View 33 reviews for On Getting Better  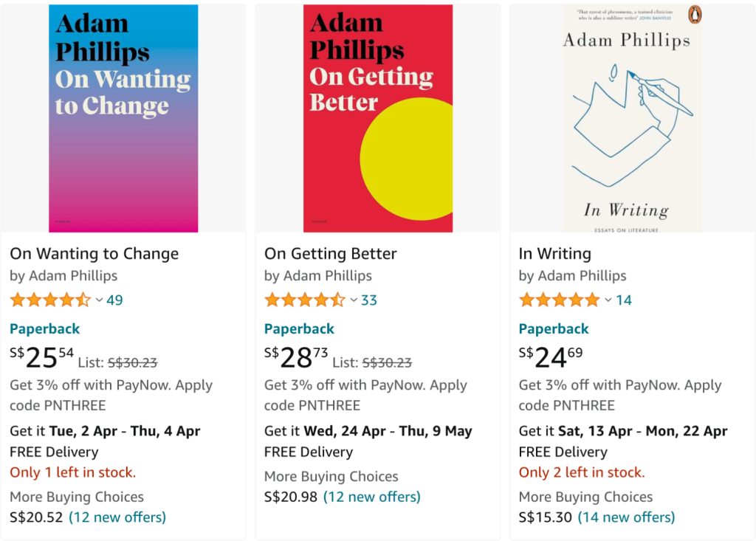click(x=369, y=300)
